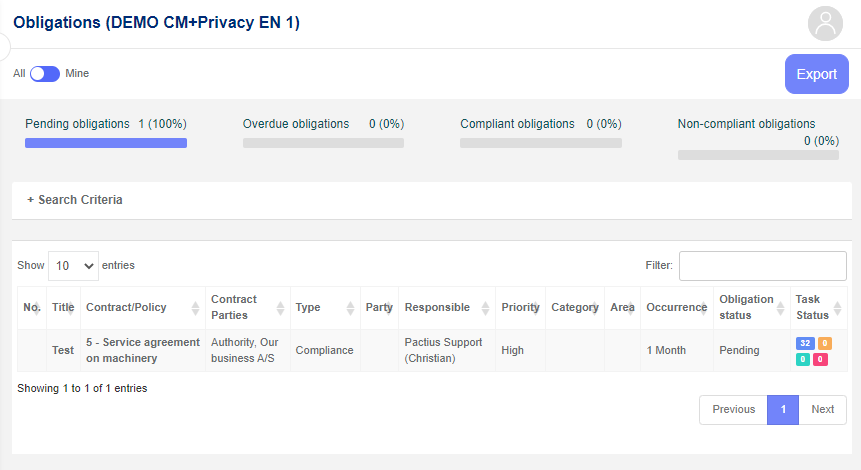This screenshot has width=861, height=470.
Task: Open the Service agreement on machinery row
Action: pyautogui.click(x=432, y=350)
